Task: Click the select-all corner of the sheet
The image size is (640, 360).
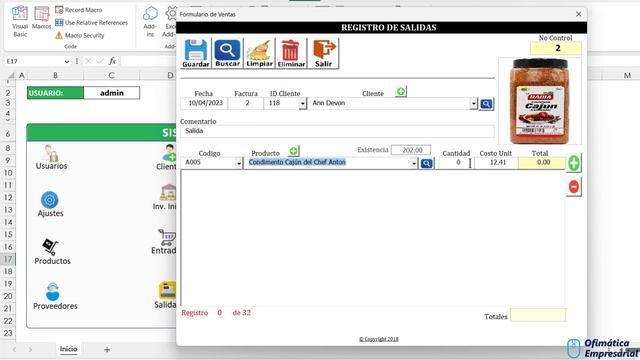Action: tap(11, 76)
